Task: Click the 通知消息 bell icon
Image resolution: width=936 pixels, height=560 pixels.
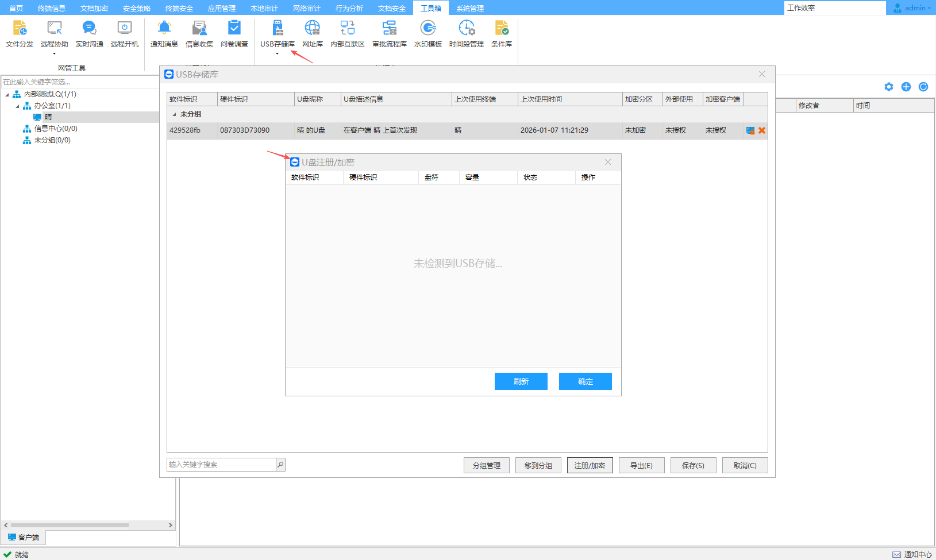Action: 164,29
